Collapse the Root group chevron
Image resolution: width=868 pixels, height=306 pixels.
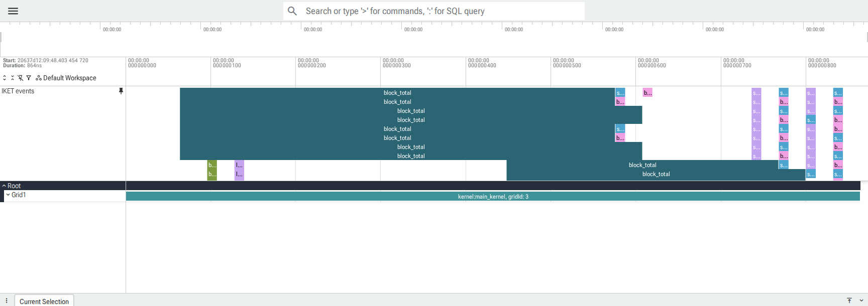pyautogui.click(x=4, y=186)
